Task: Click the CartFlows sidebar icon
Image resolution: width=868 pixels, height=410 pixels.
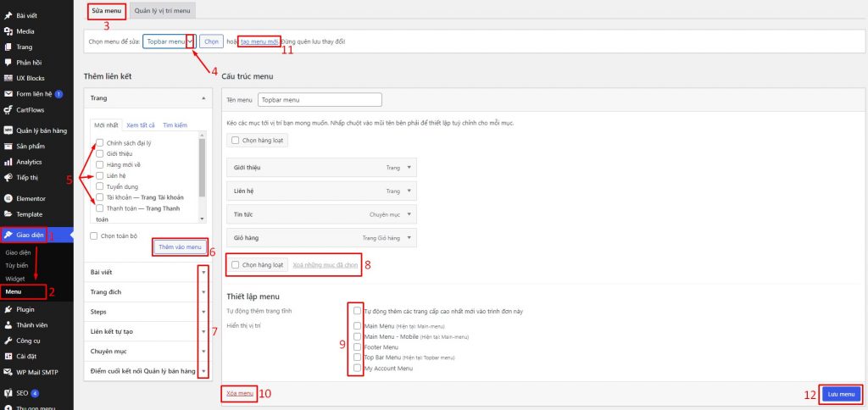Action: pyautogui.click(x=8, y=109)
